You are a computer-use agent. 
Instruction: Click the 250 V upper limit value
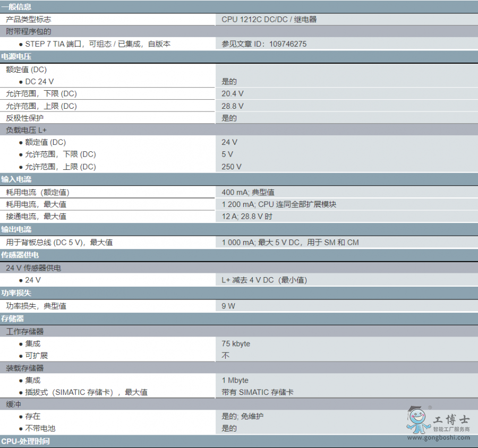click(232, 167)
